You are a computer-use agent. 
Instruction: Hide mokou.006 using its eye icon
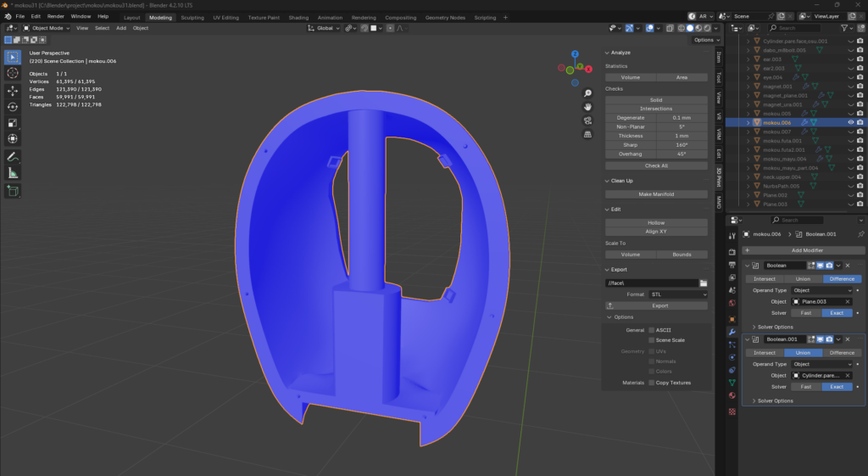tap(850, 122)
